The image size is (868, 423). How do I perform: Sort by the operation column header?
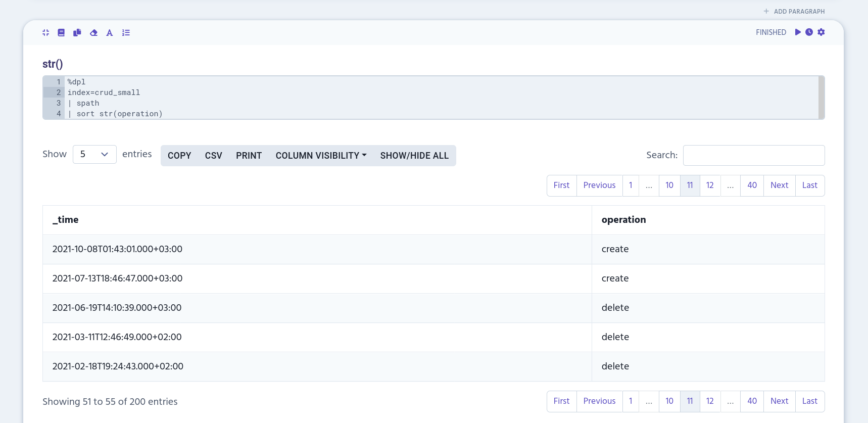(708, 220)
